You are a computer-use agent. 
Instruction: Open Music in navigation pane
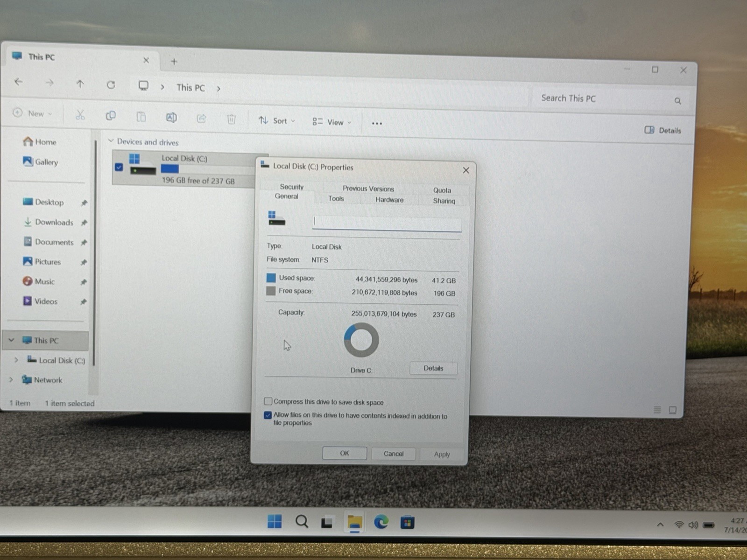pos(39,281)
